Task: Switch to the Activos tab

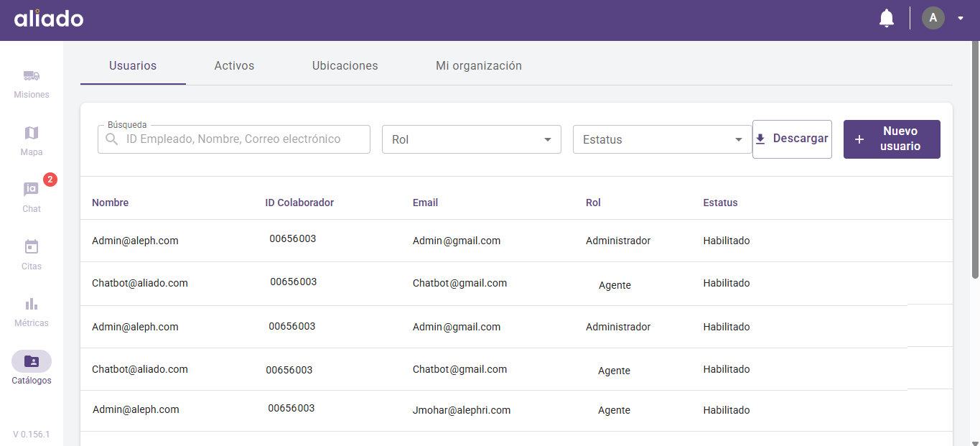Action: click(234, 66)
